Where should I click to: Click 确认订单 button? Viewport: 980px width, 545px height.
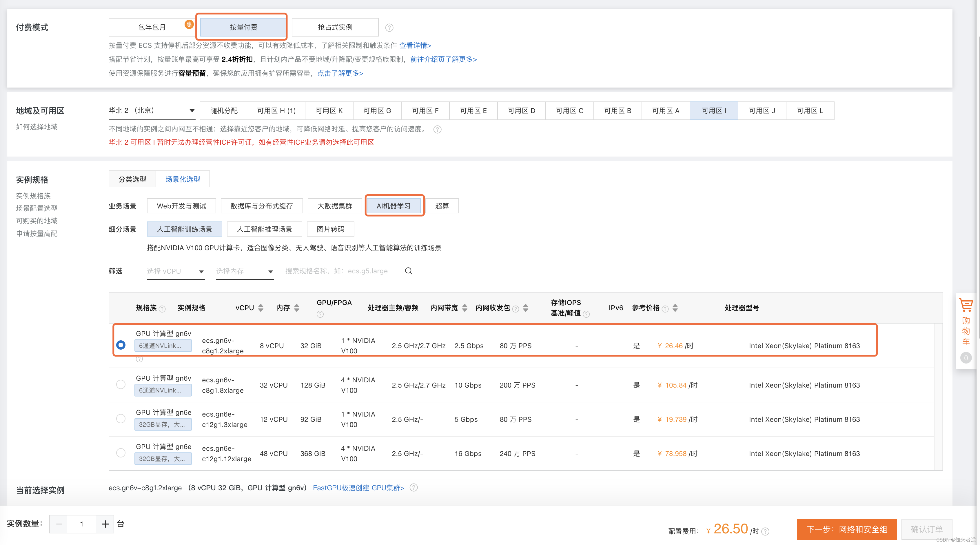(x=926, y=529)
